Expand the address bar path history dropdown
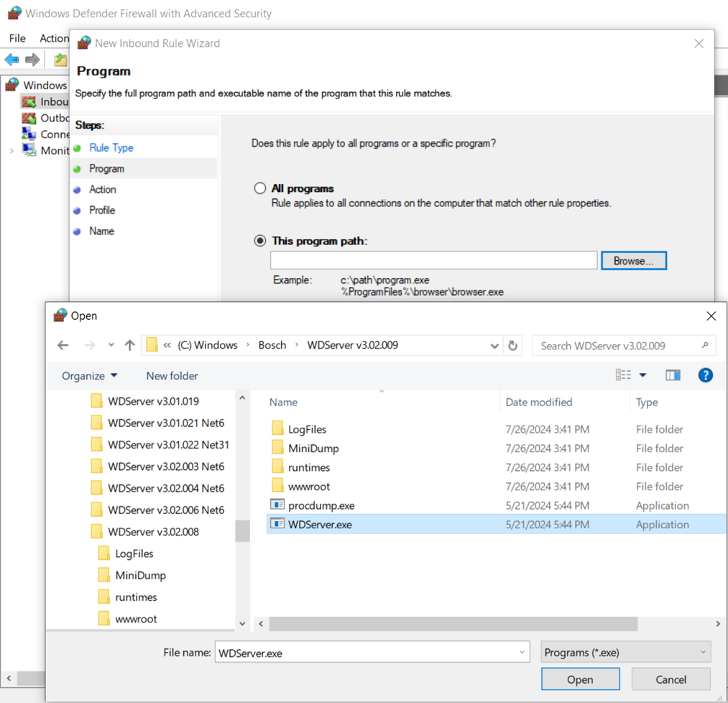This screenshot has width=728, height=703. click(x=494, y=346)
